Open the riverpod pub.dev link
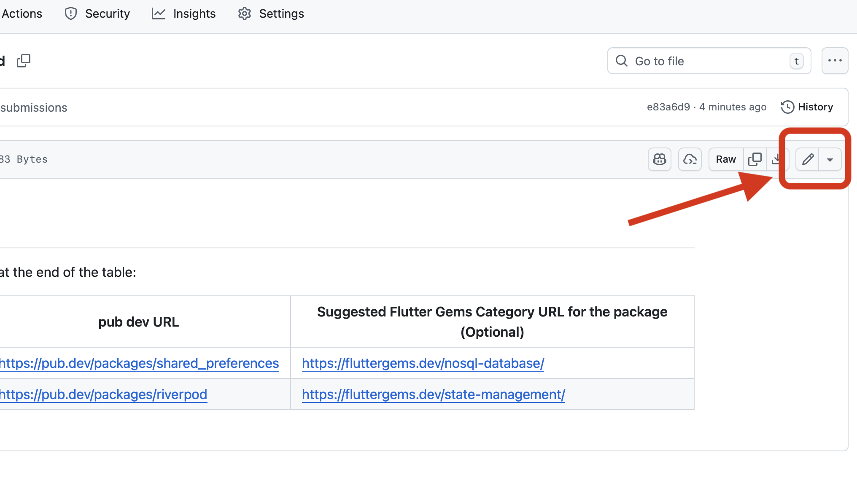The width and height of the screenshot is (857, 504). click(103, 394)
